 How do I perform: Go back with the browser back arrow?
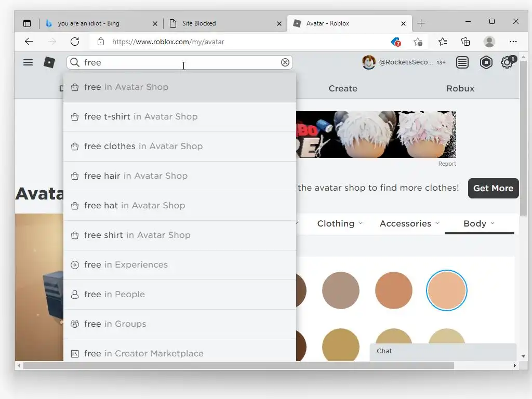(29, 42)
